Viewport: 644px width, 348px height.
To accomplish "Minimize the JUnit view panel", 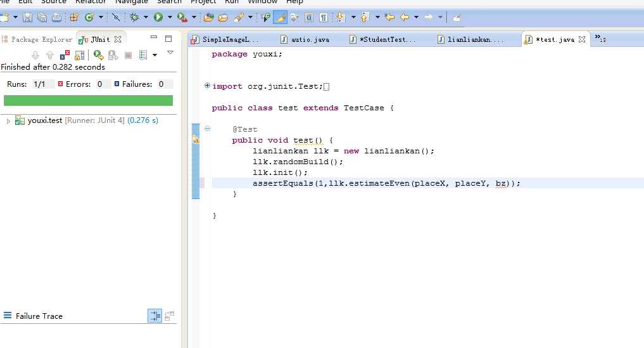I will (154, 37).
